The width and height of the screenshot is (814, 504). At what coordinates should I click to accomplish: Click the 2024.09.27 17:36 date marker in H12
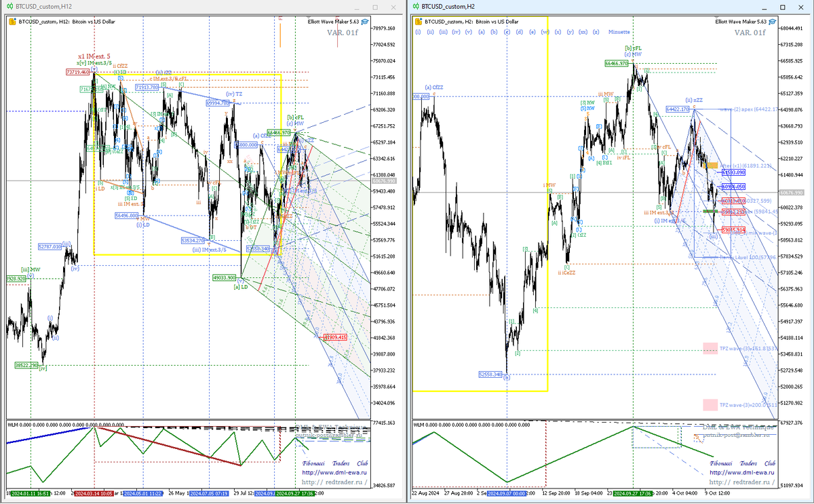[x=295, y=494]
